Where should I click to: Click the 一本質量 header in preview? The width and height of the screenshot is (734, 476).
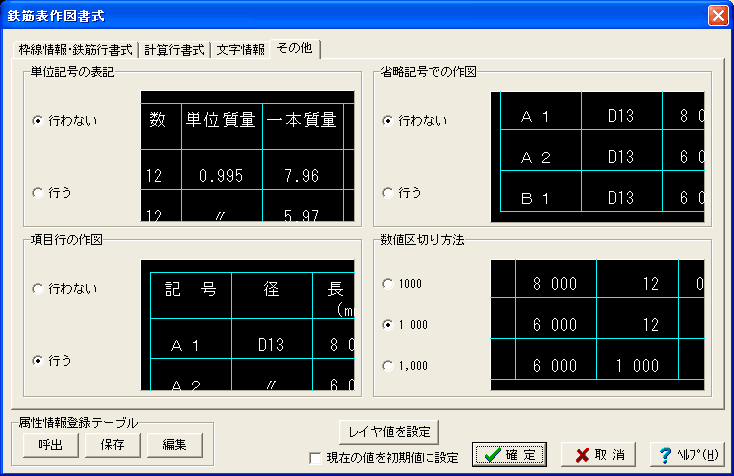click(301, 120)
